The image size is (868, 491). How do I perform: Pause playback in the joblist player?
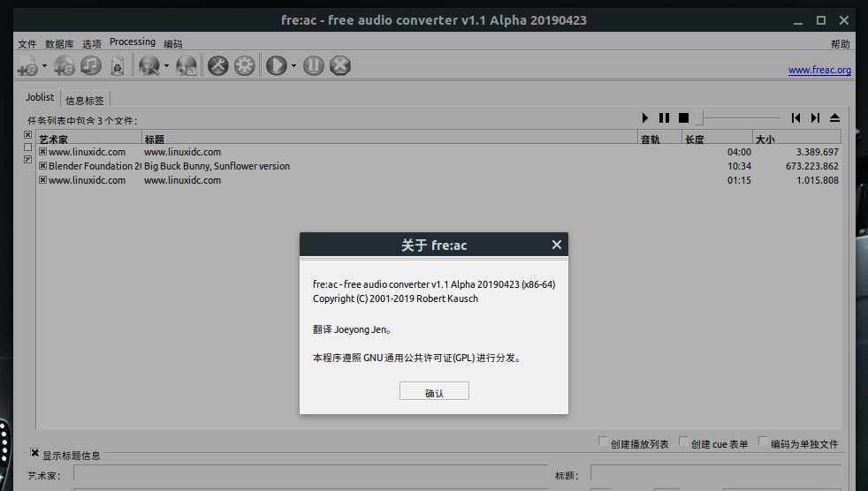[x=665, y=117]
